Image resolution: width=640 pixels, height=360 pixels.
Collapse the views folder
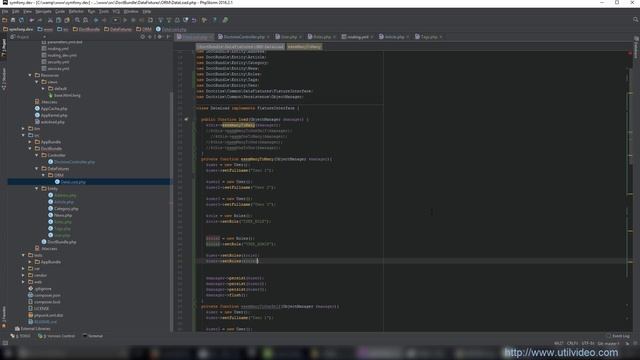click(36, 82)
